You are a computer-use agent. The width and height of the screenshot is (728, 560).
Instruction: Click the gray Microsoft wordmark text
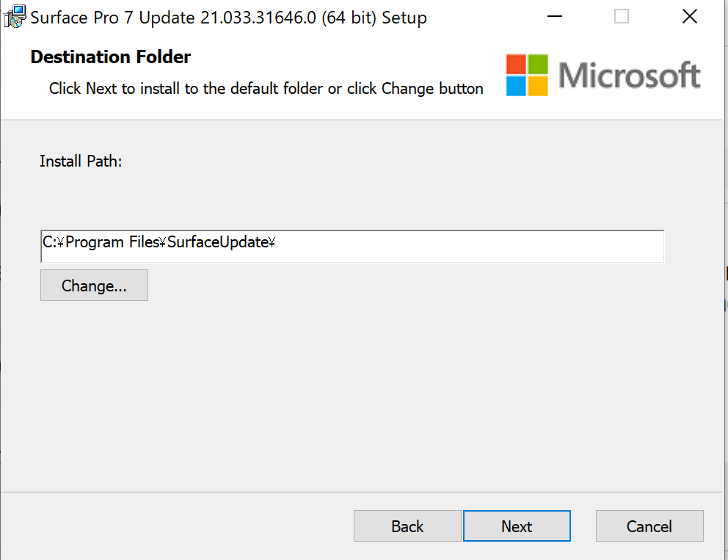(629, 76)
